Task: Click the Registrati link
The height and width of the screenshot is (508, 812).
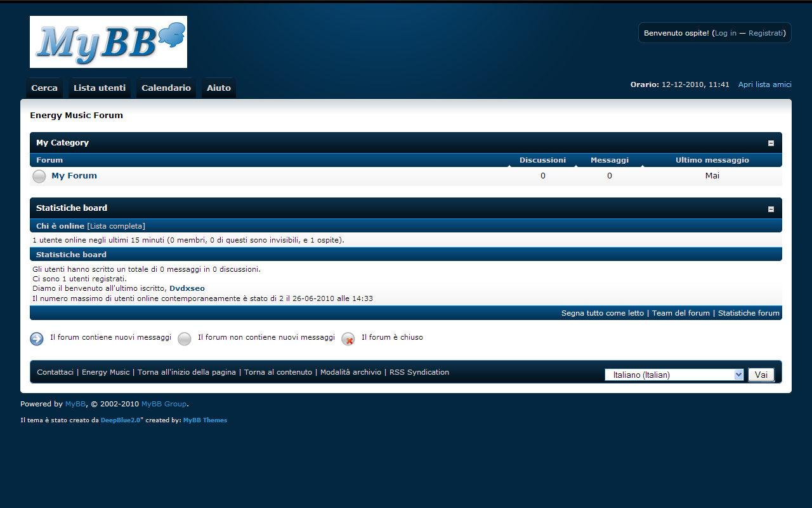Action: (766, 33)
